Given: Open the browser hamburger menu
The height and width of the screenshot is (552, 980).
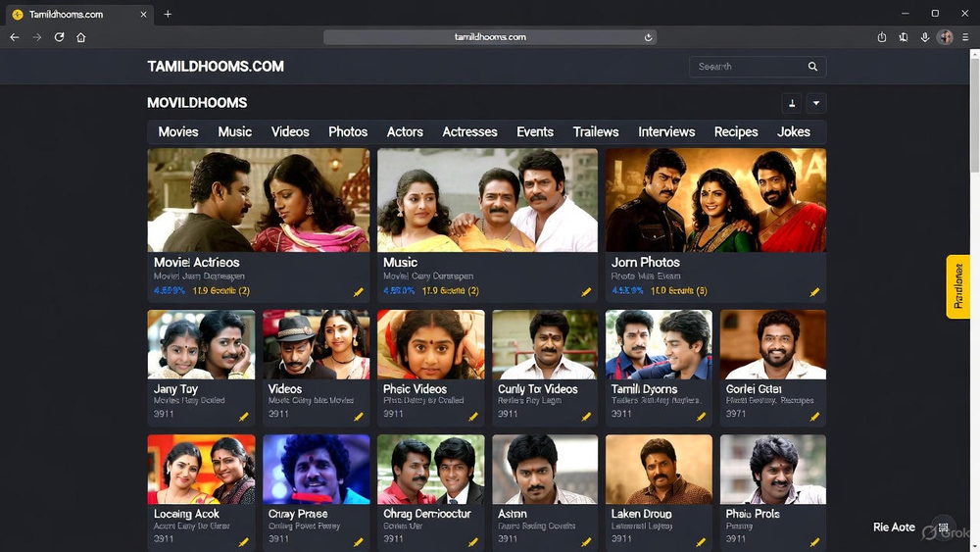Looking at the screenshot, I should (x=965, y=37).
